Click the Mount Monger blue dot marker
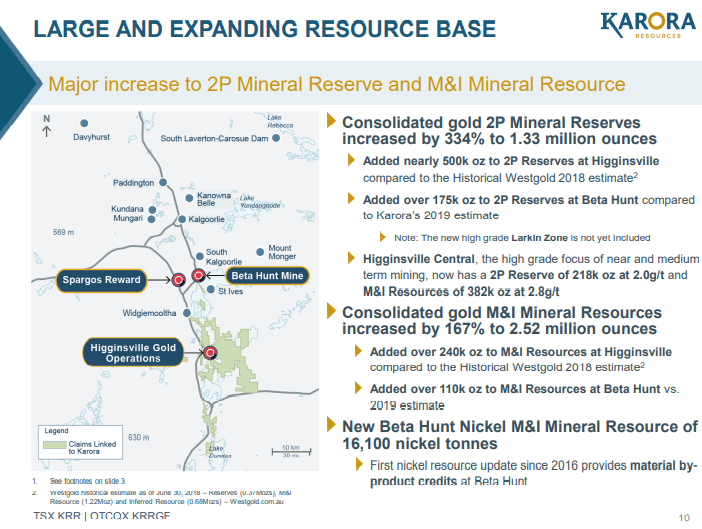The height and width of the screenshot is (529, 702). 260,252
